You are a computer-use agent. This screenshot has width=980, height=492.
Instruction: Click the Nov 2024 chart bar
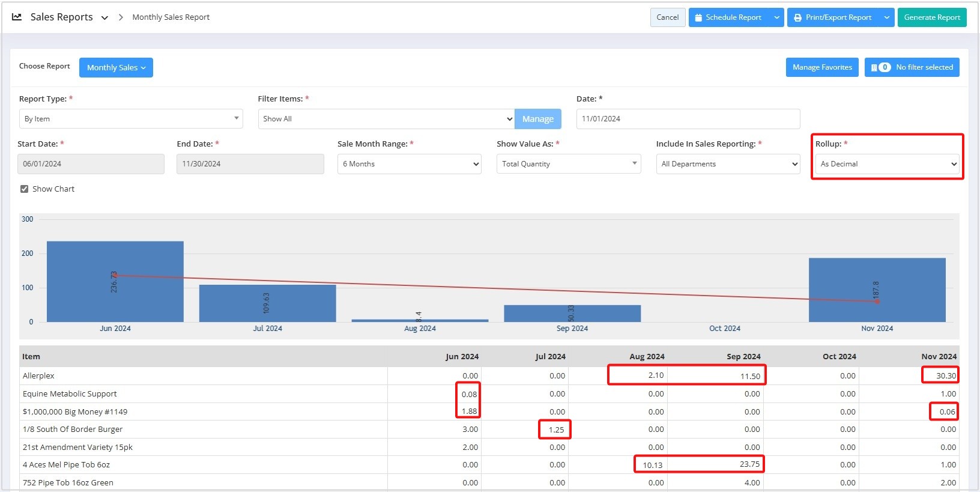[x=877, y=290]
